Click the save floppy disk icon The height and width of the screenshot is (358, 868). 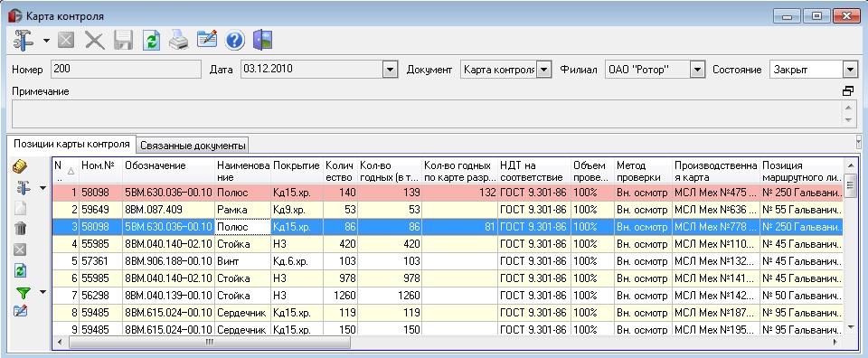tap(123, 41)
